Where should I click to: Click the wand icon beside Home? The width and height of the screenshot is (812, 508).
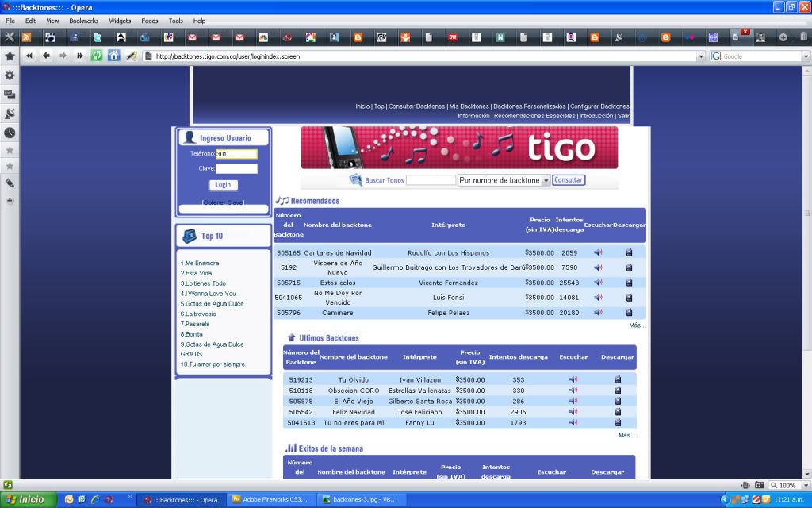click(x=132, y=56)
